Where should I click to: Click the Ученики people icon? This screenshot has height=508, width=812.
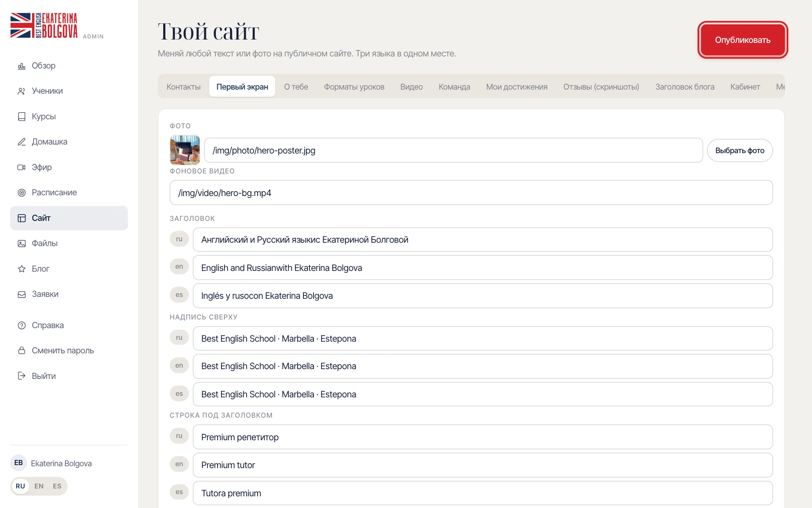click(x=21, y=91)
